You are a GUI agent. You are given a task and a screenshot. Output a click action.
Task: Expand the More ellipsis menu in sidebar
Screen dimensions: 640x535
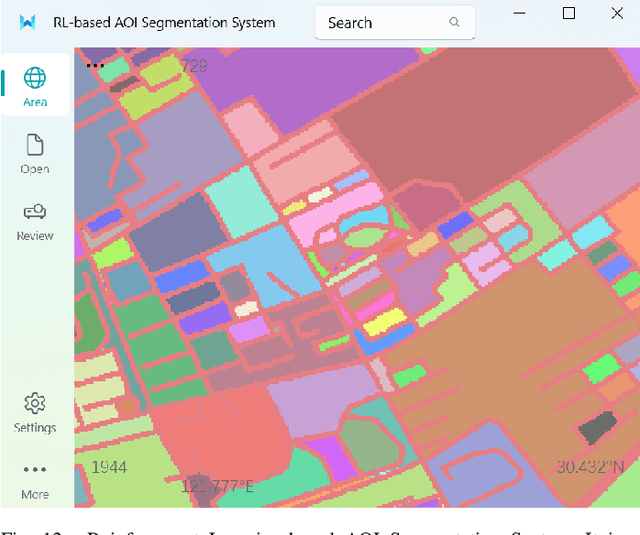pos(35,477)
